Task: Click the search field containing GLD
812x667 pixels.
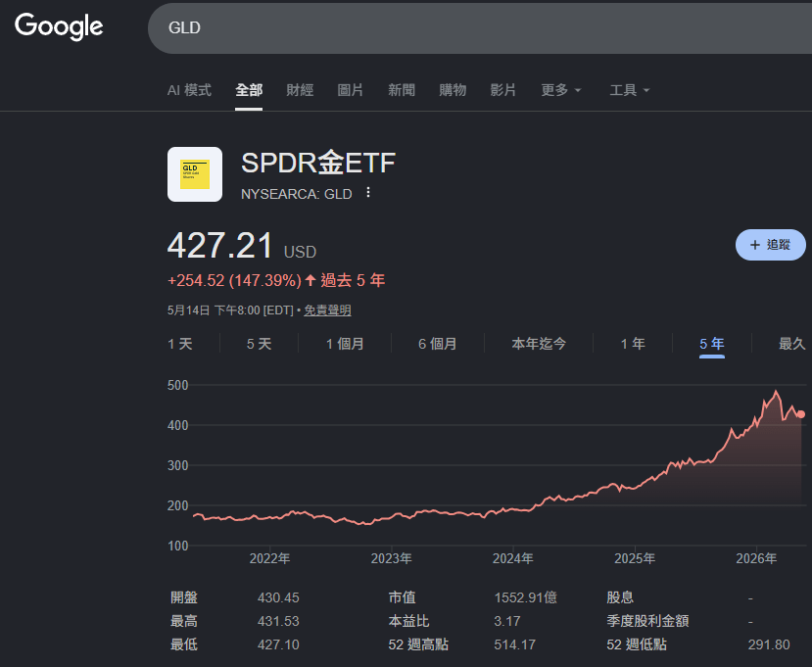Action: tap(480, 28)
